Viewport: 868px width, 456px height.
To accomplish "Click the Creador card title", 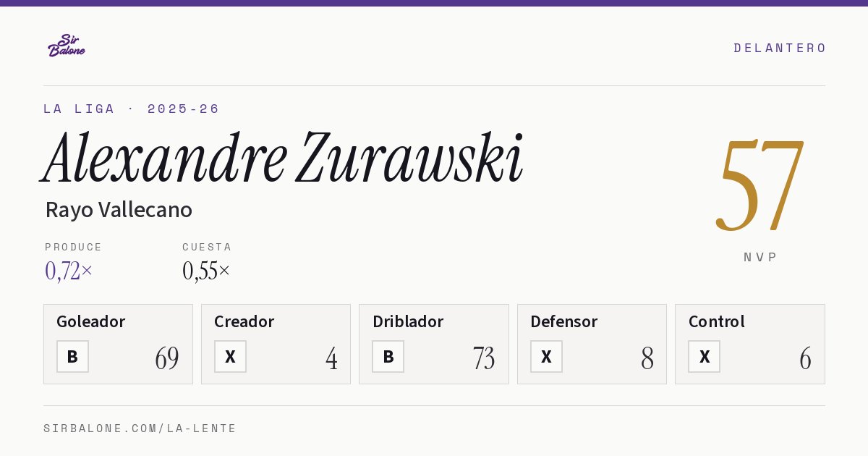I will [244, 321].
